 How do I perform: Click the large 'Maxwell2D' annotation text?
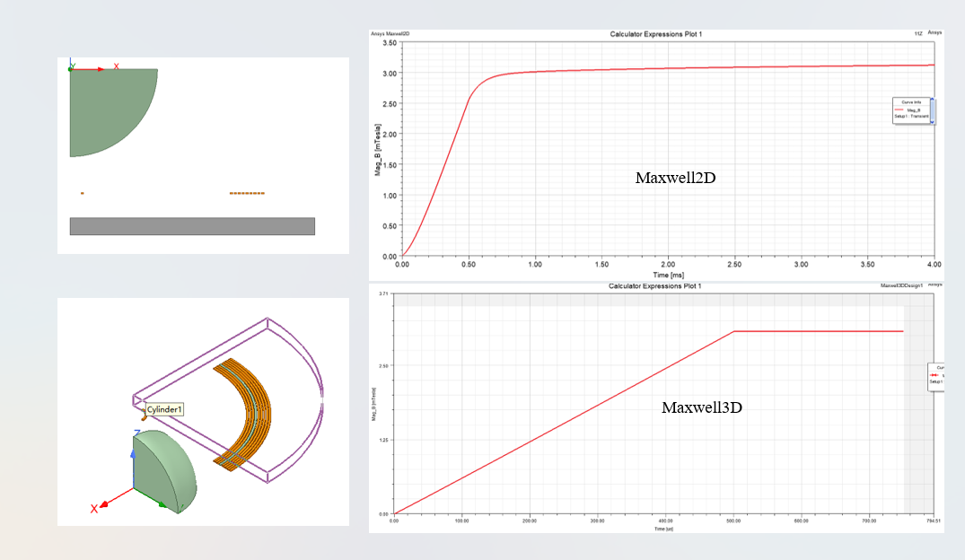(x=675, y=178)
